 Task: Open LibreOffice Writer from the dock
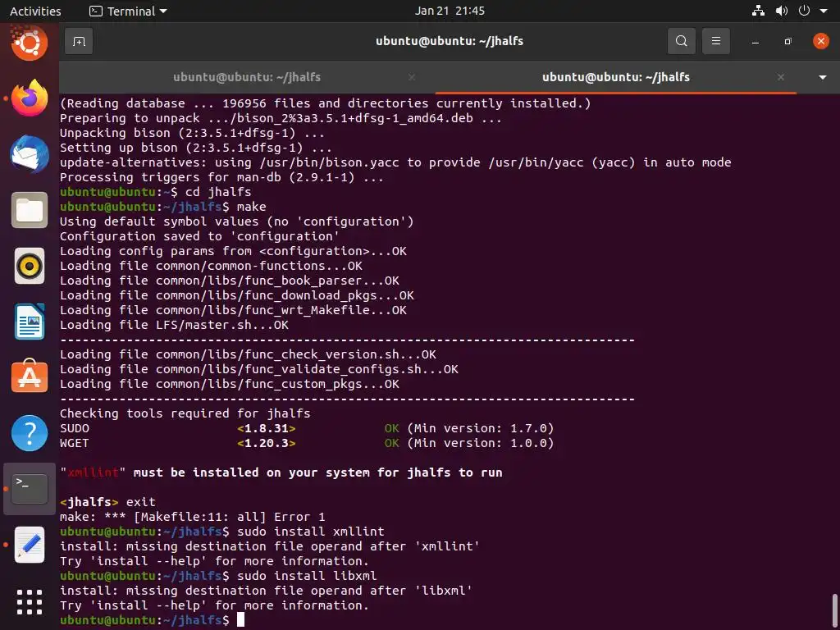coord(30,322)
